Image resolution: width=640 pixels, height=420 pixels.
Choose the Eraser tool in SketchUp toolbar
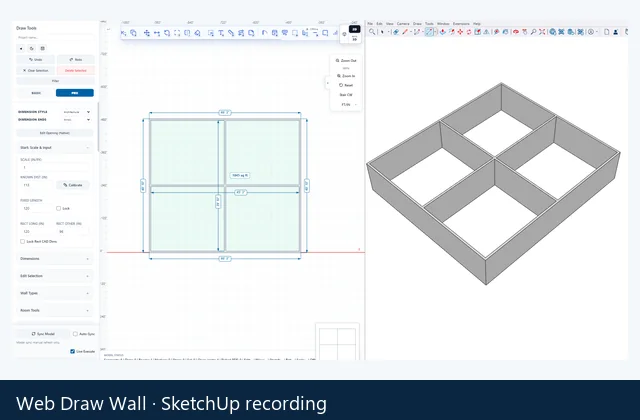[x=396, y=32]
